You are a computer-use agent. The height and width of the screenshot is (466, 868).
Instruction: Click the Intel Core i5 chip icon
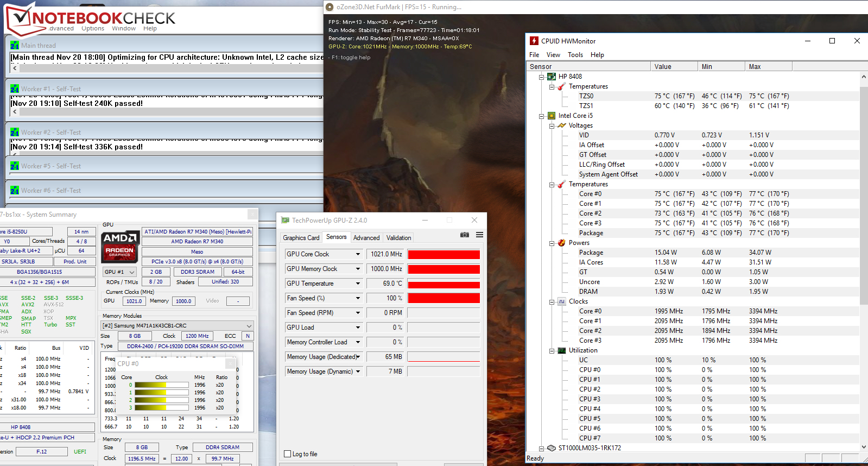[552, 116]
